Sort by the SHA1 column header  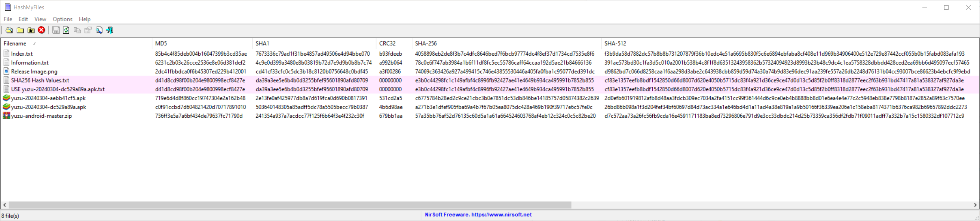point(314,43)
